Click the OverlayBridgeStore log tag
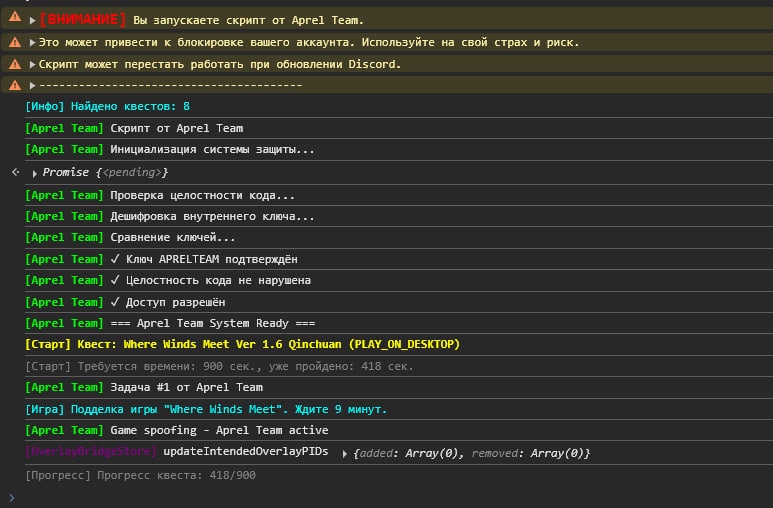 pyautogui.click(x=91, y=452)
